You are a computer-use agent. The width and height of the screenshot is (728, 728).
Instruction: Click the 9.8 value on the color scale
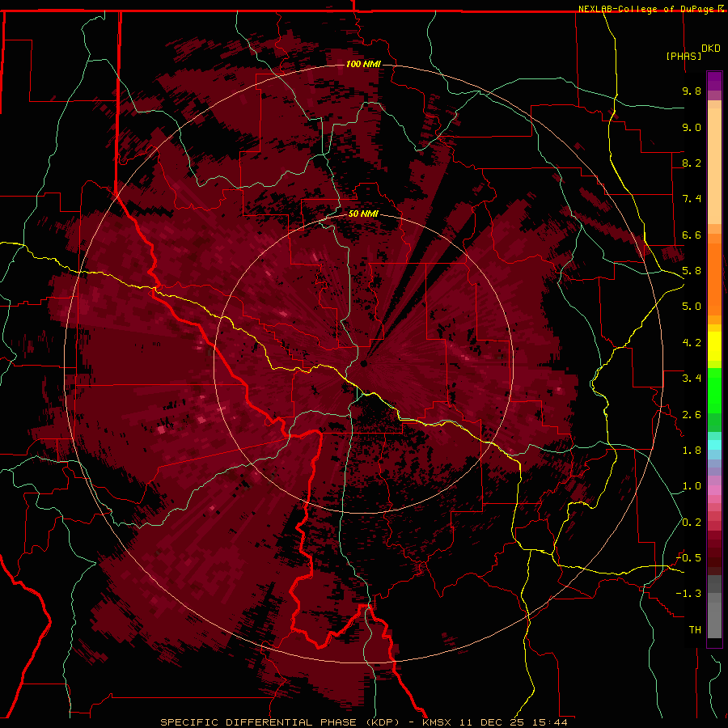692,91
